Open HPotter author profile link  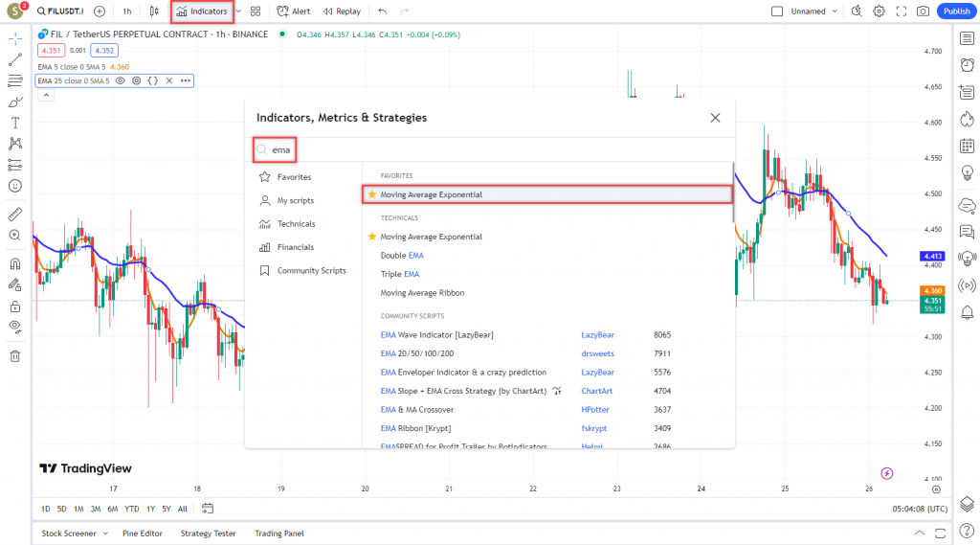595,410
